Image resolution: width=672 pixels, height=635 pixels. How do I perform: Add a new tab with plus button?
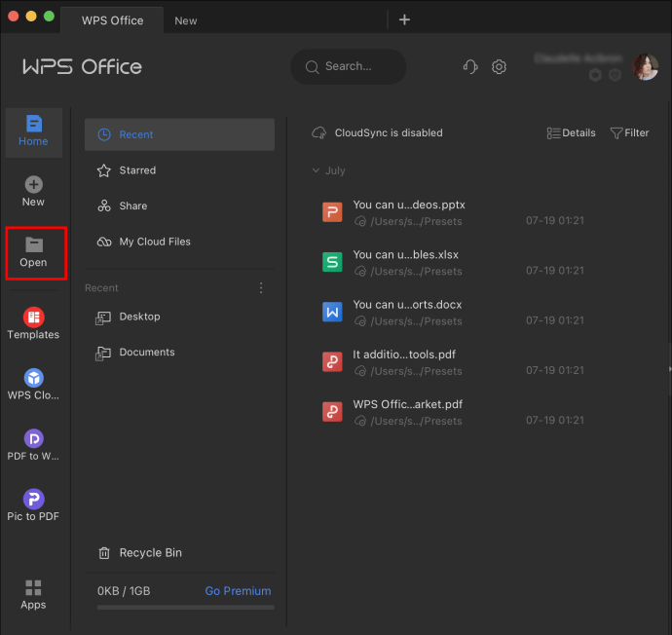[404, 19]
